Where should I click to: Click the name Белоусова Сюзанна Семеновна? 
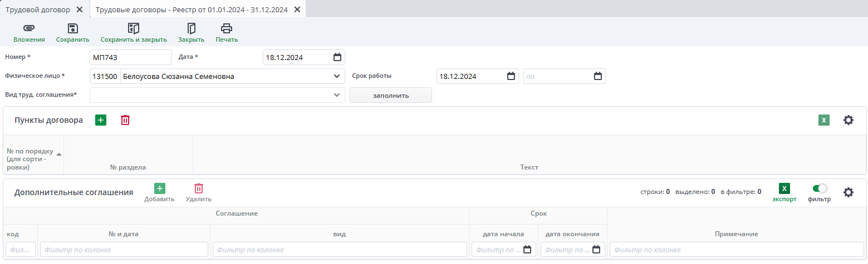[x=178, y=76]
